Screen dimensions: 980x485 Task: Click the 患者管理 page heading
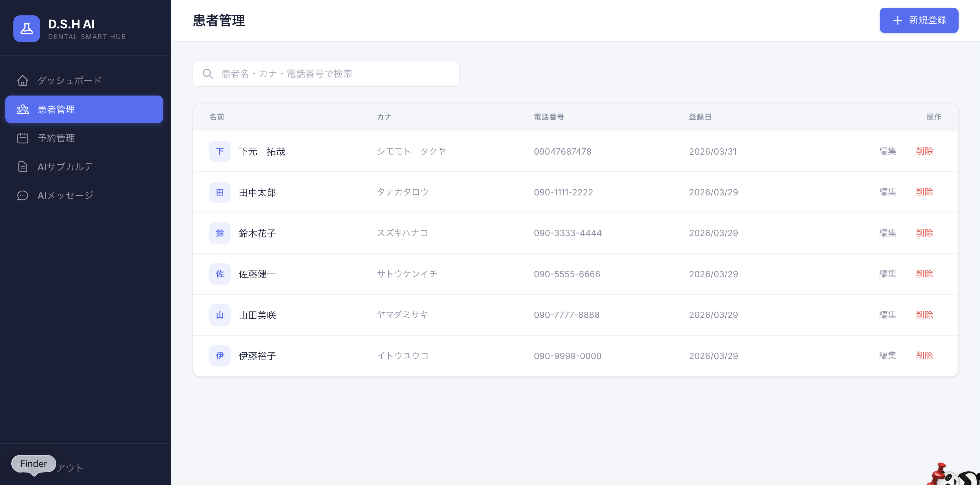coord(219,20)
